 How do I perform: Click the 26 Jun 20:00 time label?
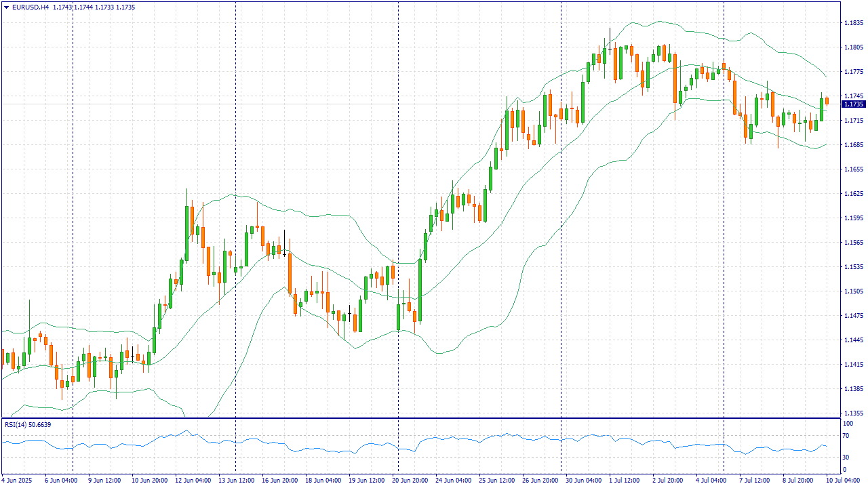pyautogui.click(x=540, y=481)
